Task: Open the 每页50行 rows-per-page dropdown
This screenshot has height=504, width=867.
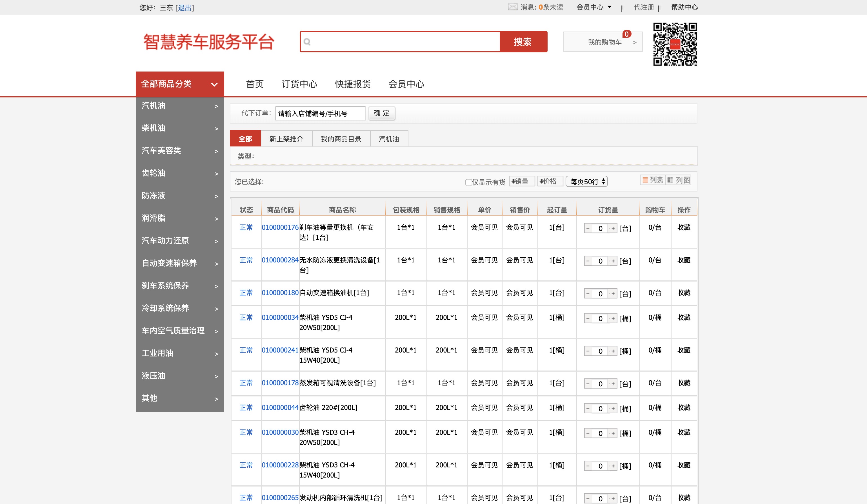Action: click(587, 181)
